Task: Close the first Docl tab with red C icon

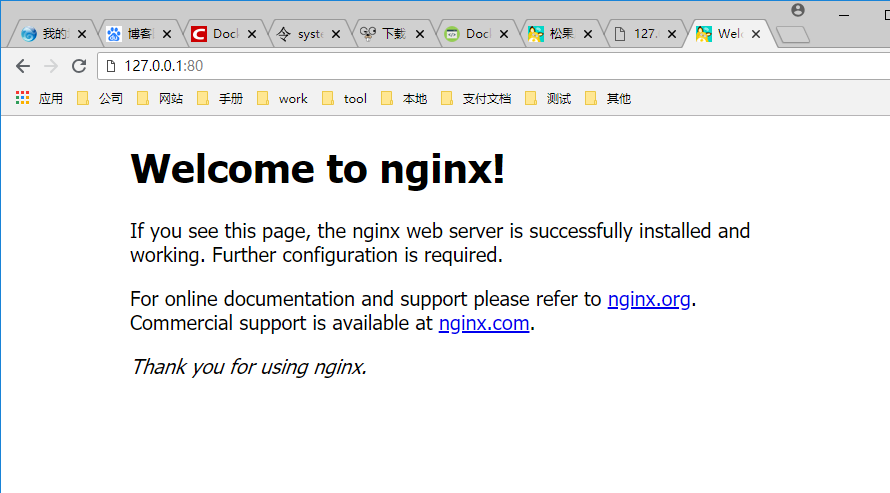Action: (251, 34)
